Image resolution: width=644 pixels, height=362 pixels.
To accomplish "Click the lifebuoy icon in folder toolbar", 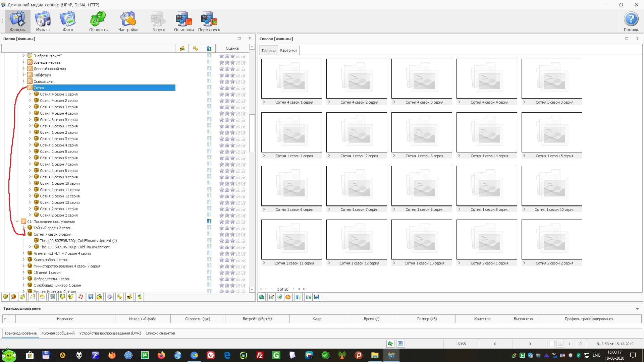I will point(81,297).
